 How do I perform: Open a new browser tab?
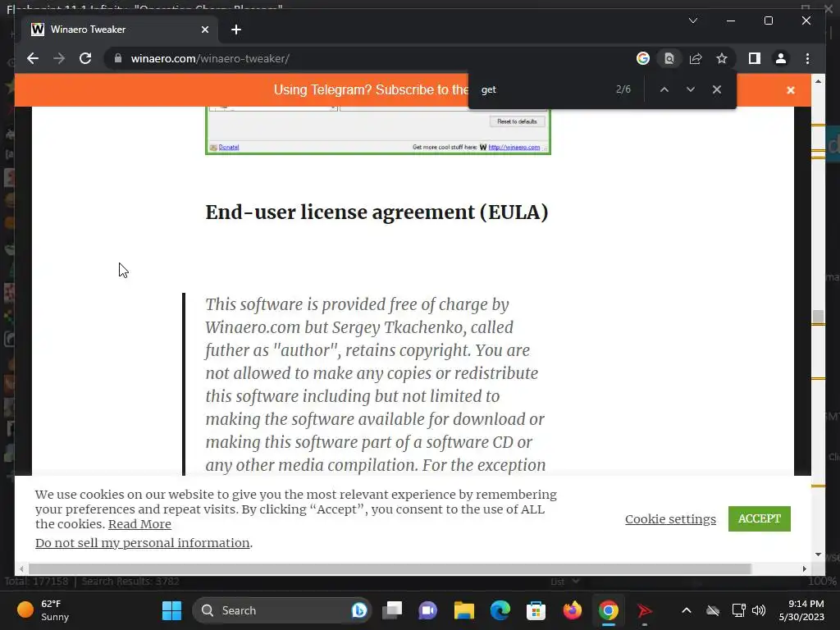pos(235,30)
